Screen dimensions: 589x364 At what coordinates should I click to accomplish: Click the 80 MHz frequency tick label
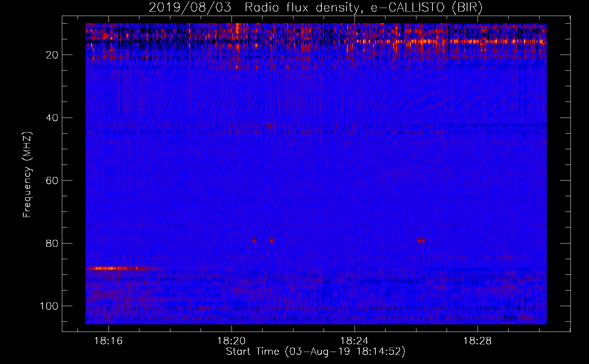coord(52,243)
